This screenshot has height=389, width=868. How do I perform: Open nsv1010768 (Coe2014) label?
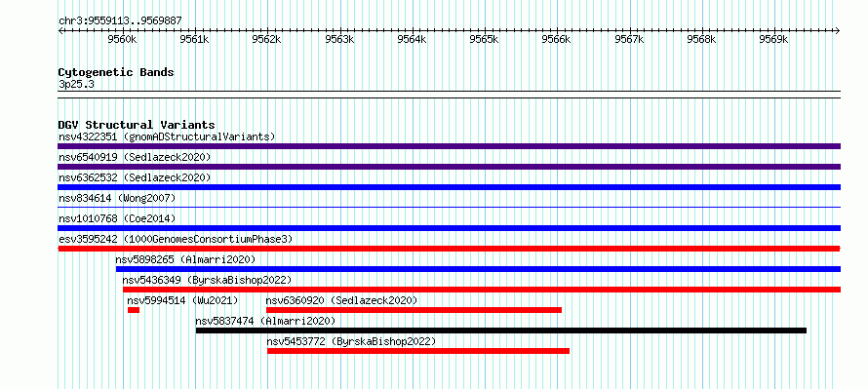point(117,218)
